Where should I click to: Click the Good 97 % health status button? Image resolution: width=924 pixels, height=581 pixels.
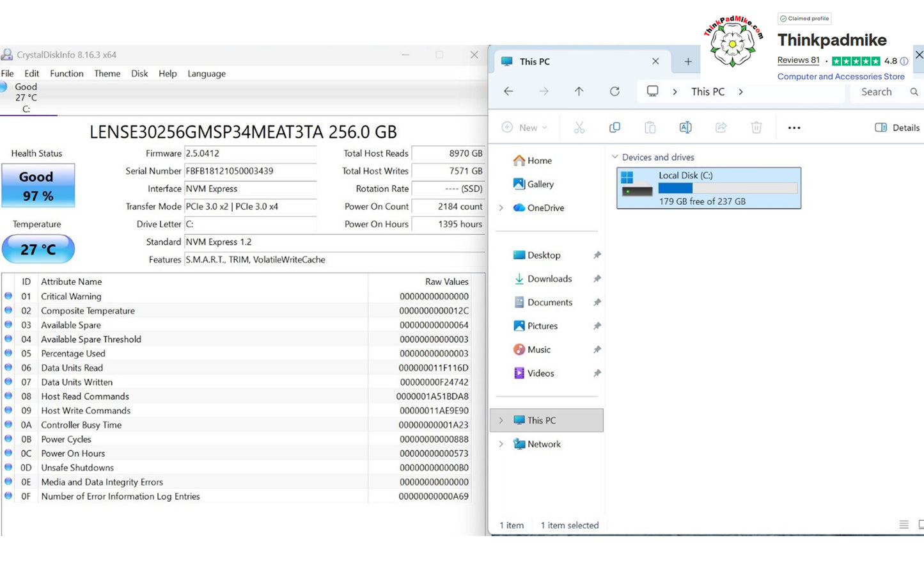pos(38,186)
